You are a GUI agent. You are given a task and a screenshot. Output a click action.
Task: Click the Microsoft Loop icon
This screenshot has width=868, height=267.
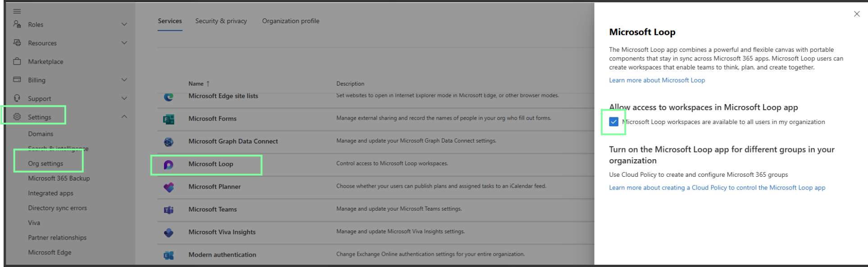[x=168, y=165]
